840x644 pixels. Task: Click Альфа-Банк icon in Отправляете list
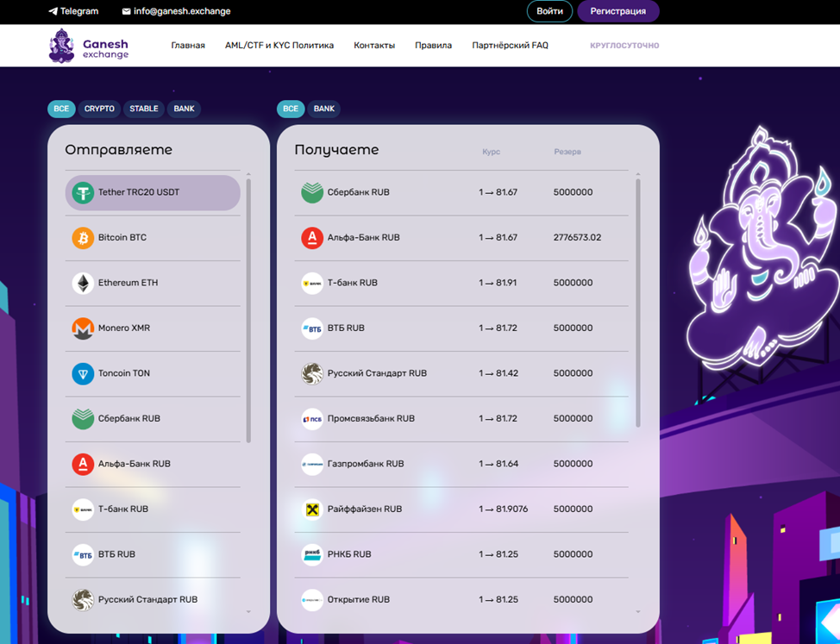[83, 464]
